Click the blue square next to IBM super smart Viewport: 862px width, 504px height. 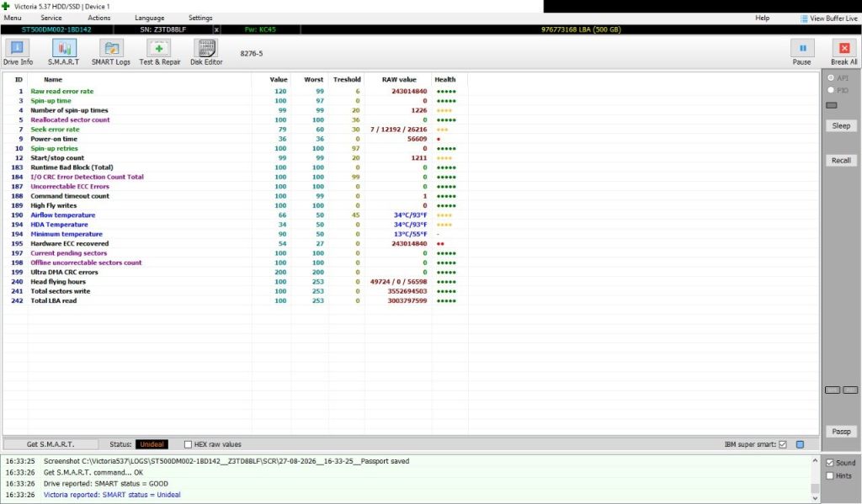[800, 444]
